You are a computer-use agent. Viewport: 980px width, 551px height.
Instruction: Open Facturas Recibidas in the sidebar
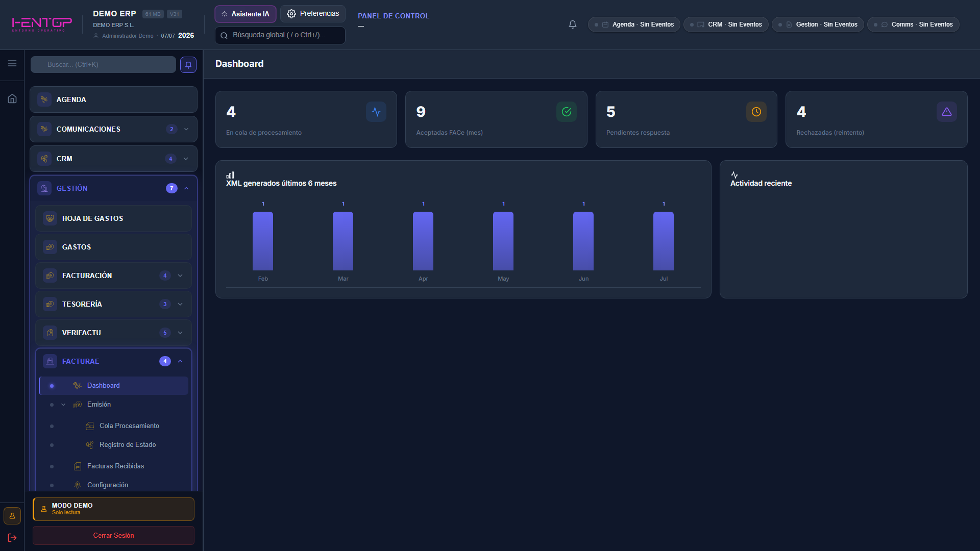pos(113,466)
